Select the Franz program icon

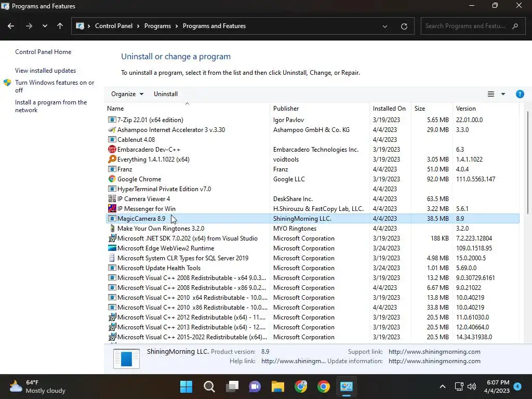pos(112,169)
